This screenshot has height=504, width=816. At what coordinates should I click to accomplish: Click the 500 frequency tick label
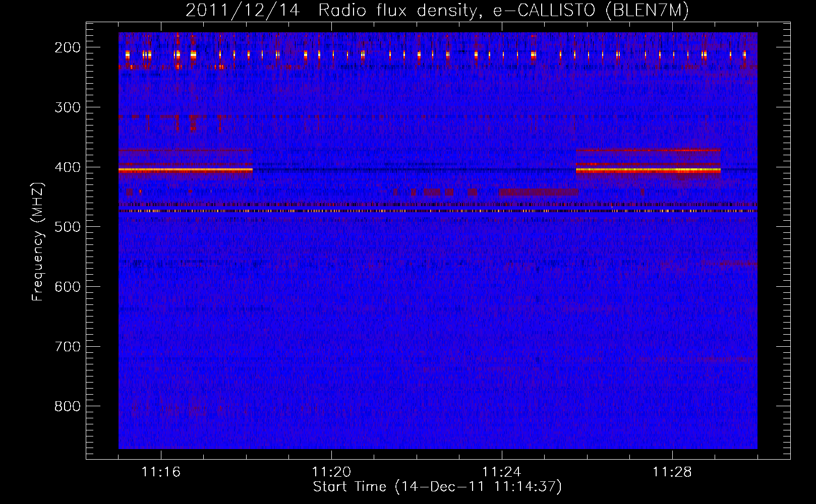(x=68, y=227)
